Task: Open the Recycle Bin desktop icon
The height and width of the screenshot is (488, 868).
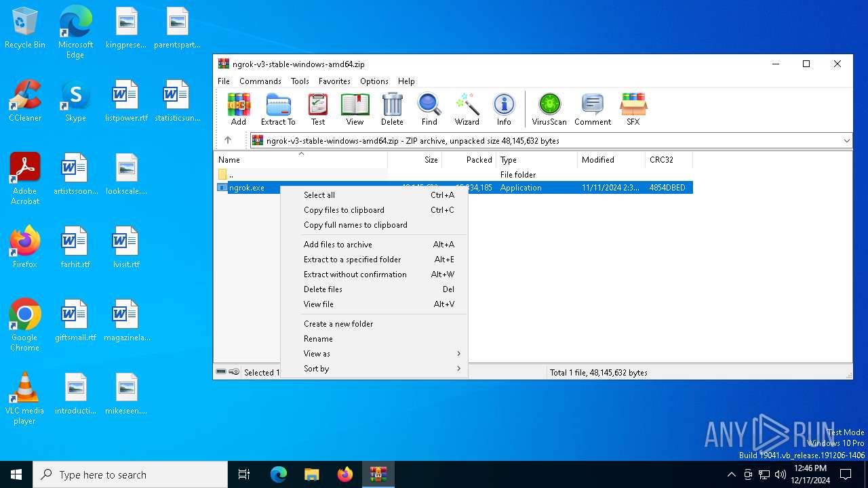Action: pyautogui.click(x=25, y=28)
